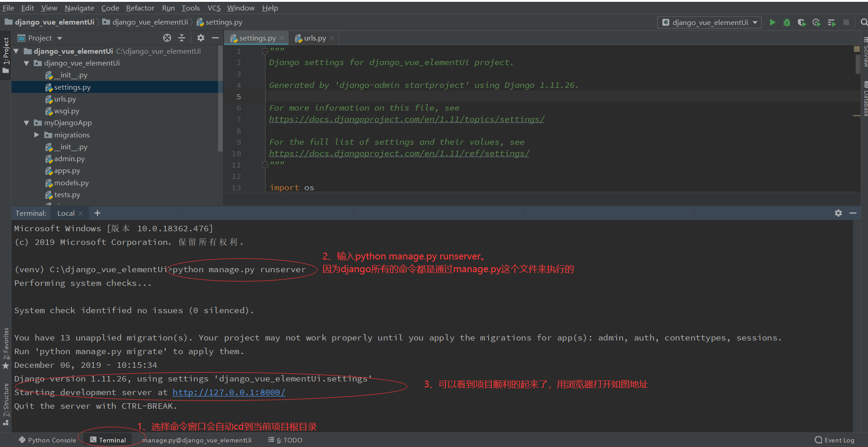Select tests.py in the project tree

coord(67,195)
